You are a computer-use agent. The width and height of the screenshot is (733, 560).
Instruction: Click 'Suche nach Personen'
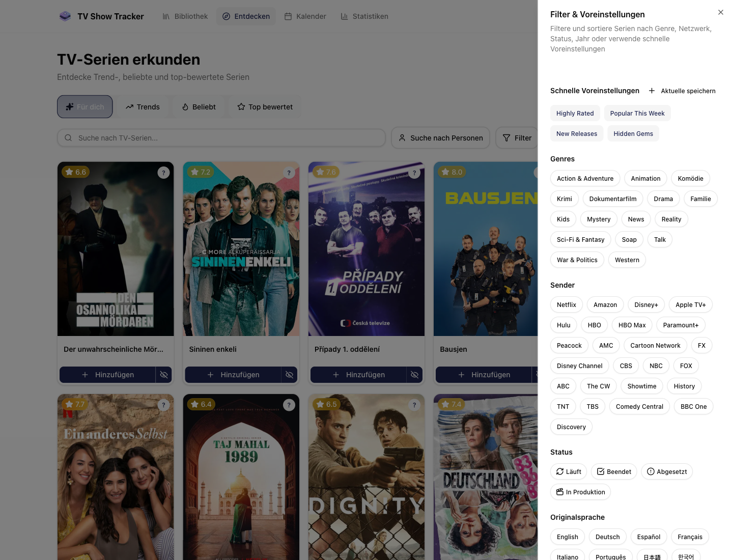tap(440, 138)
